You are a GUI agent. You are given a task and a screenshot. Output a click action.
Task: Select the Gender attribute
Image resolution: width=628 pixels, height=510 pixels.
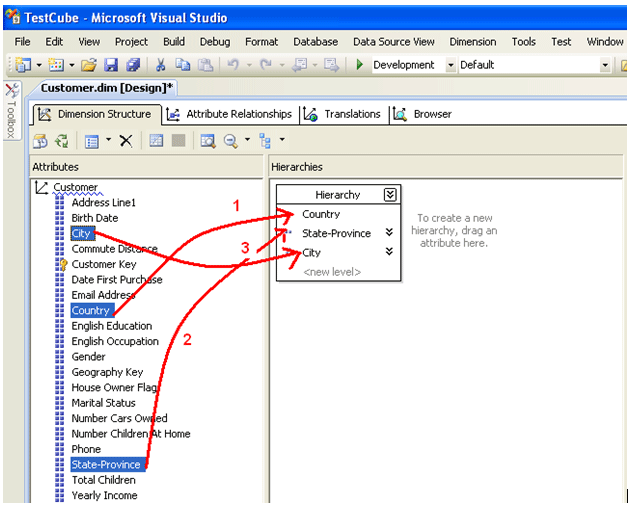click(x=89, y=357)
